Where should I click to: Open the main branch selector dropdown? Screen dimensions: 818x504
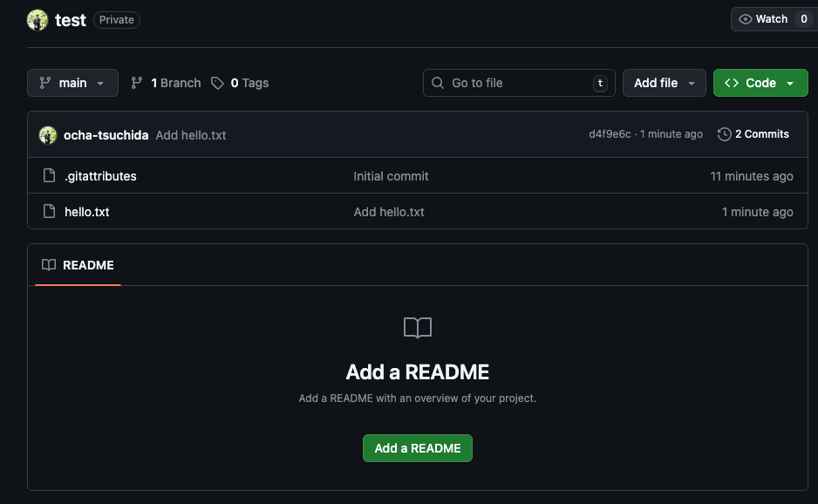tap(72, 83)
